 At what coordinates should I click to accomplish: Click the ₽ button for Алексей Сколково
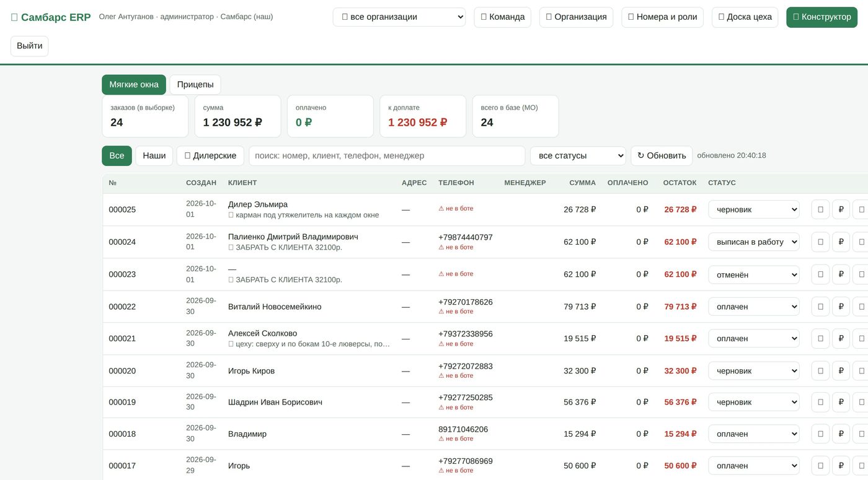tap(841, 338)
